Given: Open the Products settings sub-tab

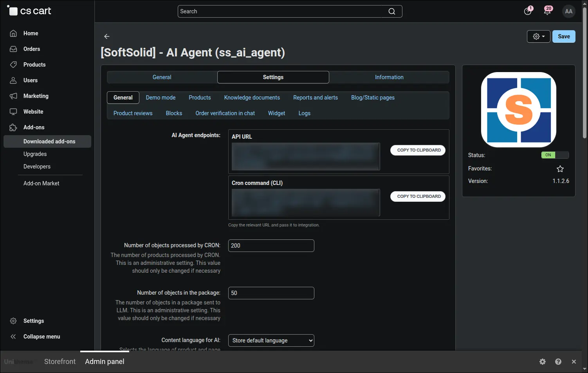Looking at the screenshot, I should point(200,98).
